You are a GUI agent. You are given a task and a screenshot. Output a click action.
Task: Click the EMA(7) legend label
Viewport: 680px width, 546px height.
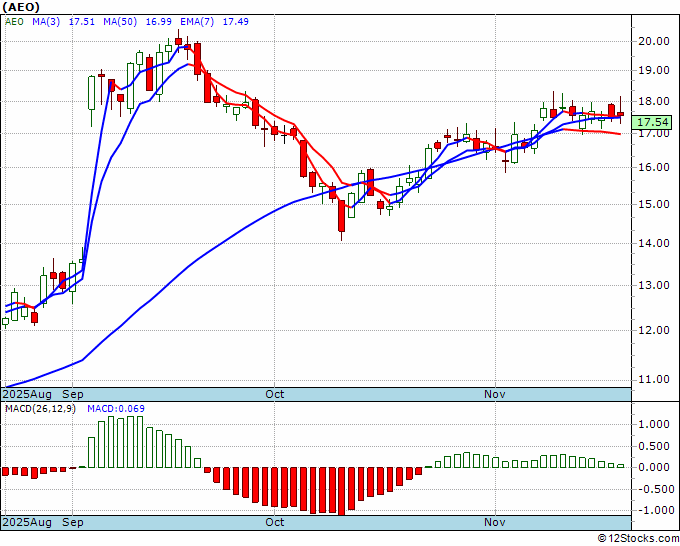[197, 22]
